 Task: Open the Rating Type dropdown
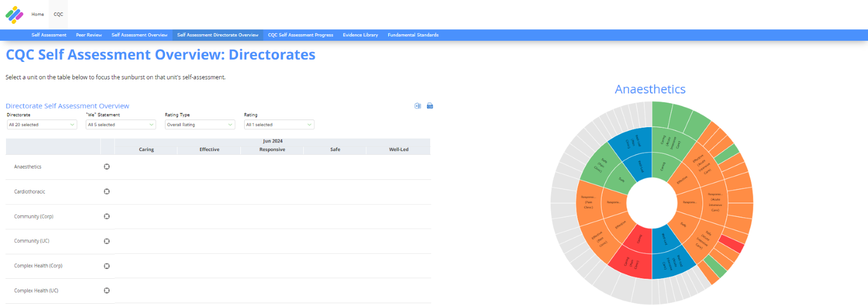pos(200,124)
